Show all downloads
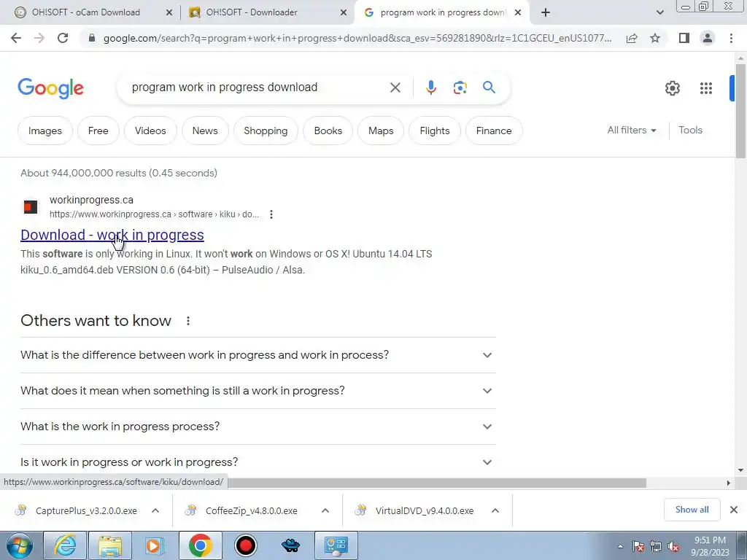The height and width of the screenshot is (560, 747). click(692, 510)
